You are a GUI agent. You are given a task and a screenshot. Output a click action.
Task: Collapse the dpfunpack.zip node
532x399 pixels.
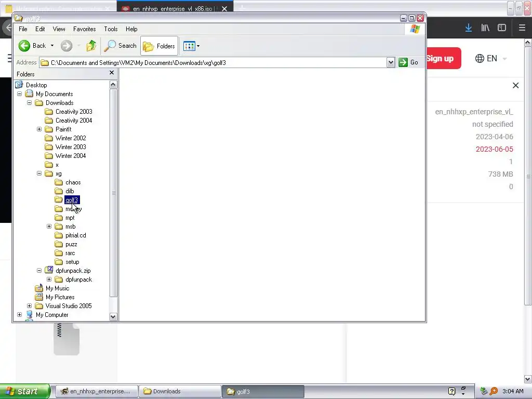[x=39, y=270]
